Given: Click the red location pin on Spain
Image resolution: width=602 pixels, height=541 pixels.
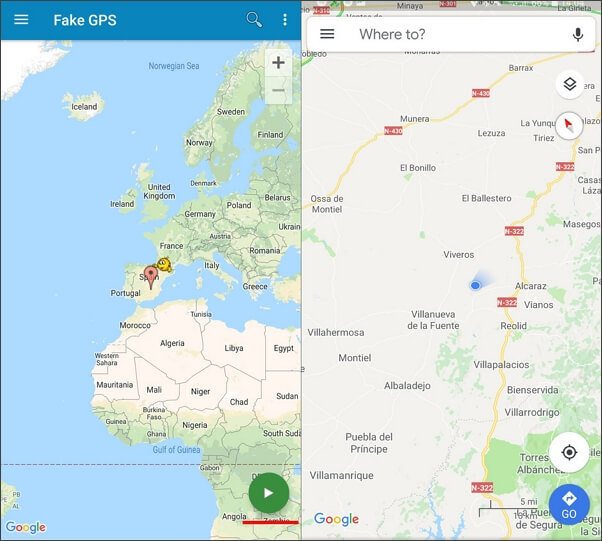Looking at the screenshot, I should coord(150,277).
